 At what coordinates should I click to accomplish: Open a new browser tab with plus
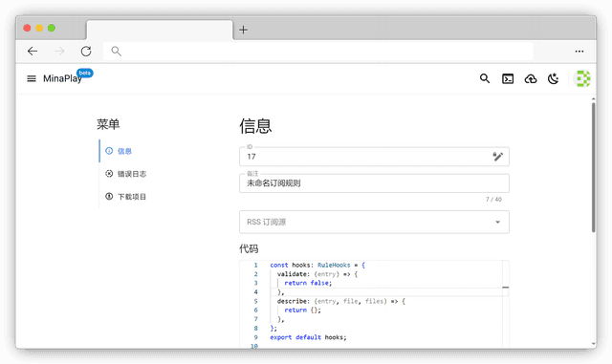243,30
